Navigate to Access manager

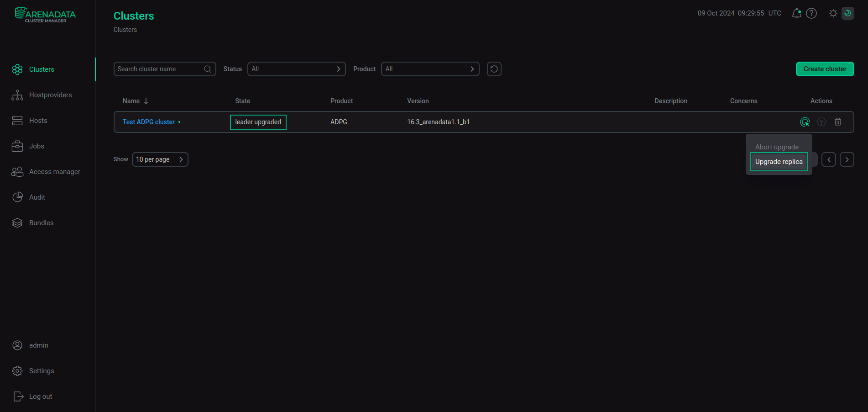[46, 172]
